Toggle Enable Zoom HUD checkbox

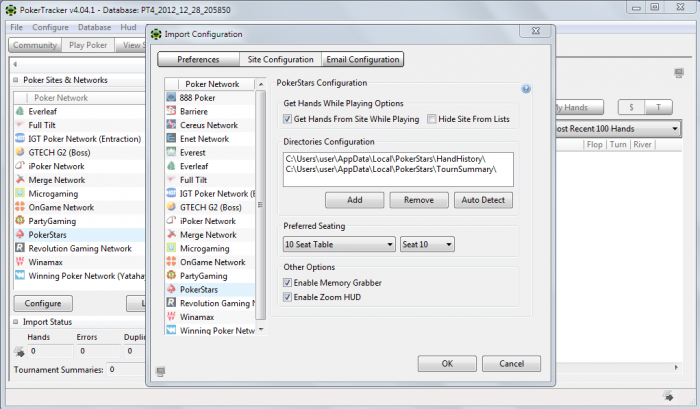coord(288,297)
